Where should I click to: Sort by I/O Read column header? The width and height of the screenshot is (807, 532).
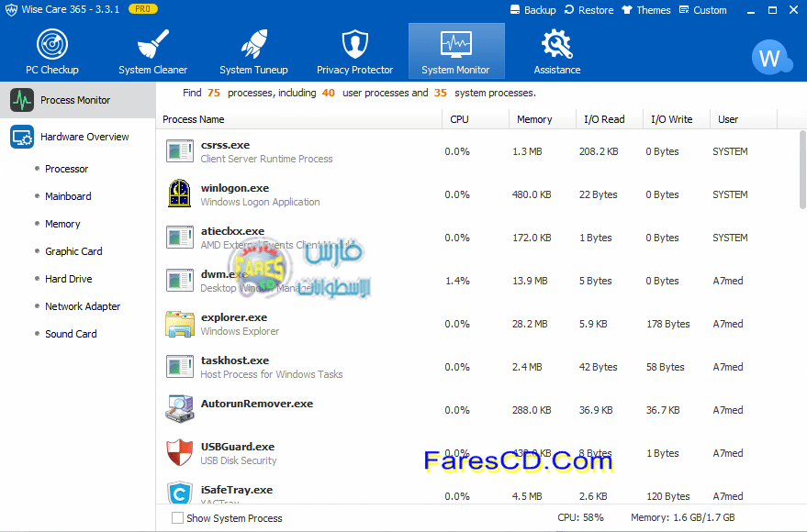point(610,119)
